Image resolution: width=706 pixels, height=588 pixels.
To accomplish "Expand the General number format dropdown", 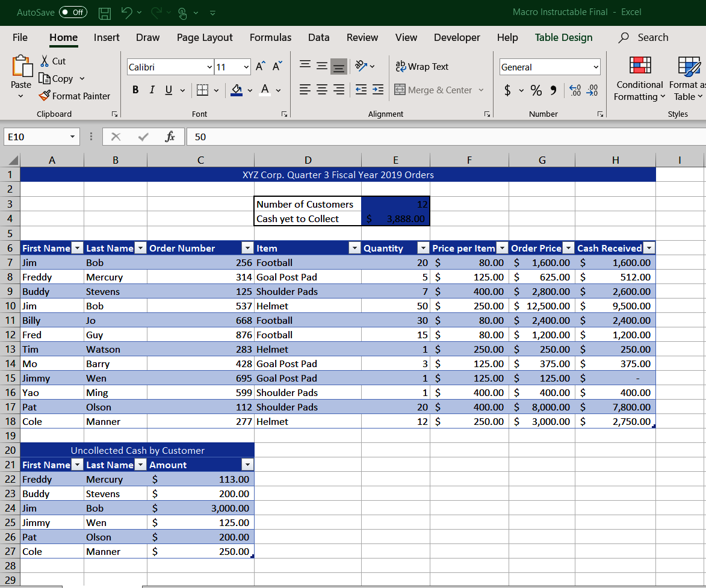I will (x=596, y=67).
